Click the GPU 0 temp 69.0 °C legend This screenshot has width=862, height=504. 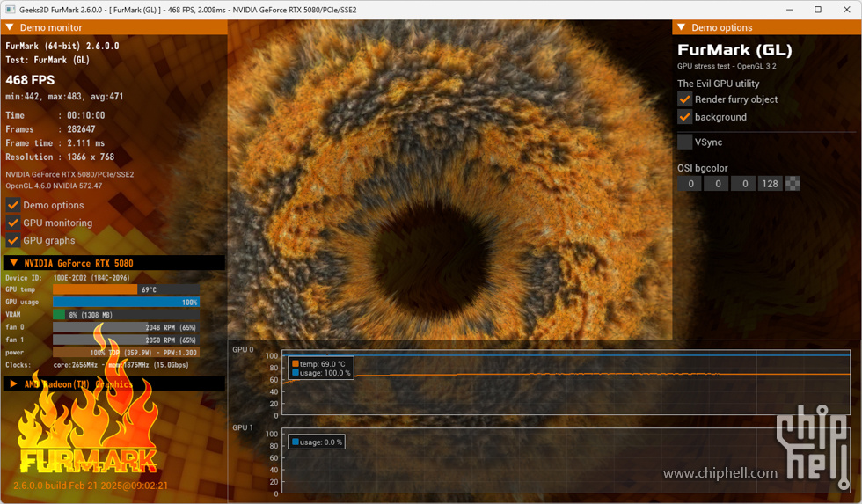318,364
